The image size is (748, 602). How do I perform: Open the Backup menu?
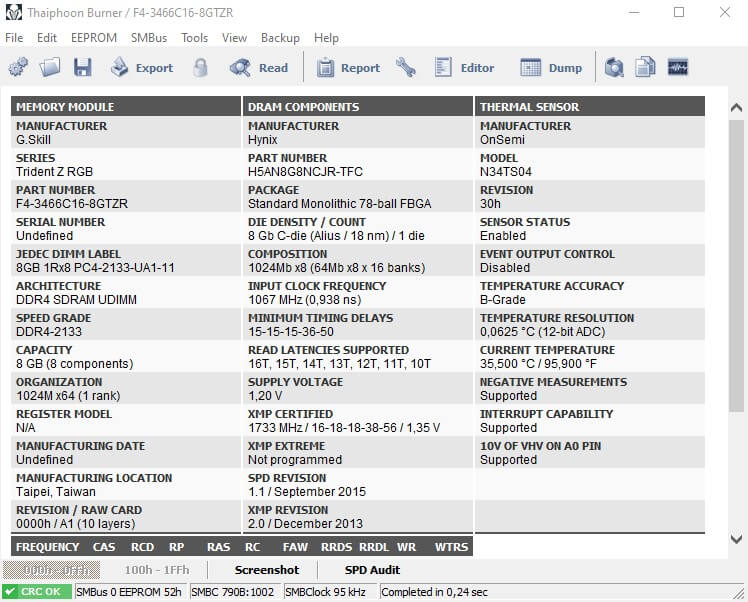pos(280,38)
